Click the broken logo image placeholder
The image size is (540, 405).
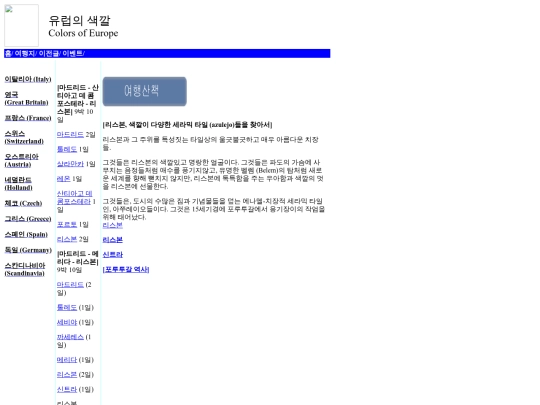(21, 25)
